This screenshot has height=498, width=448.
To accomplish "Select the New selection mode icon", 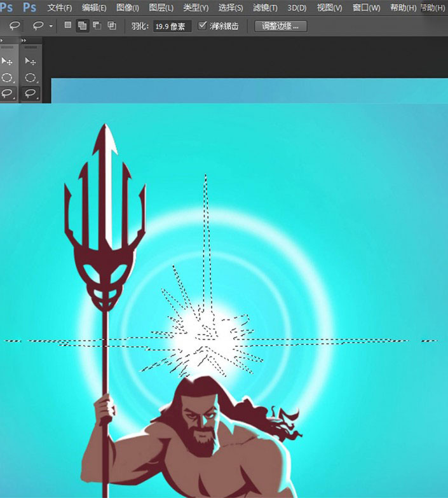I will 67,25.
